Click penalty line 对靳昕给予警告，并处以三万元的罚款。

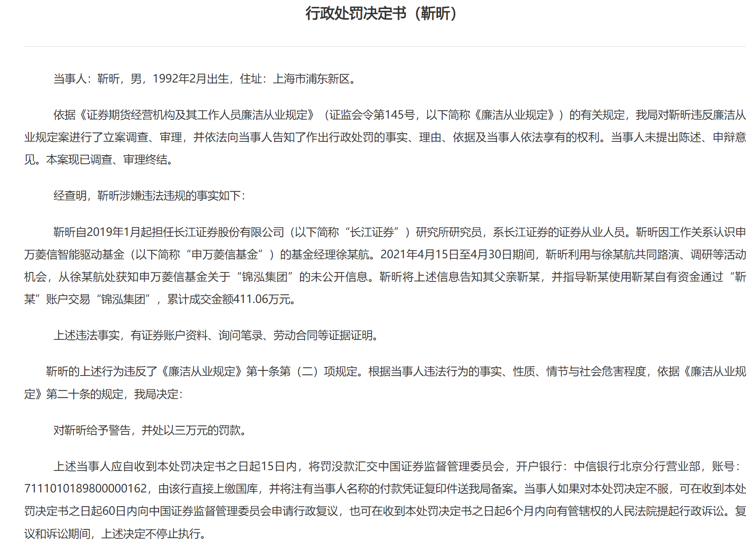pyautogui.click(x=150, y=430)
